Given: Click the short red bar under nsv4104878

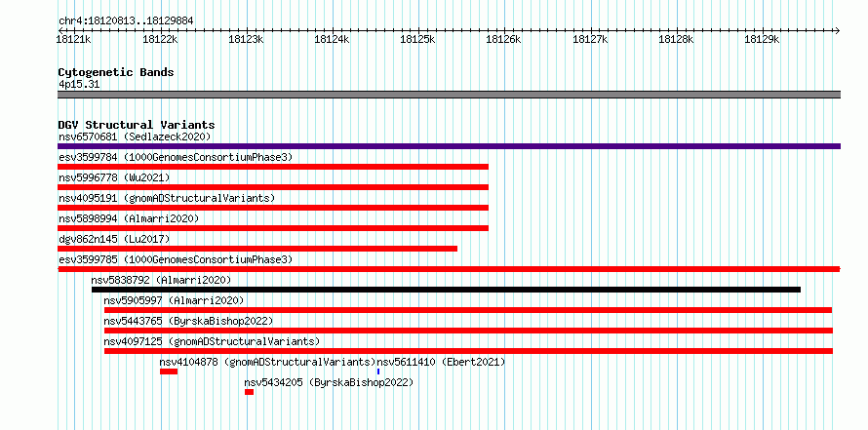Looking at the screenshot, I should (x=169, y=371).
